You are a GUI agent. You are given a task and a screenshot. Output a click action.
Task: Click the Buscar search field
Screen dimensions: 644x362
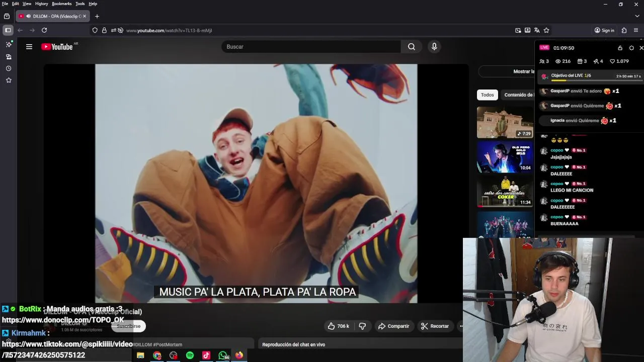pyautogui.click(x=311, y=47)
